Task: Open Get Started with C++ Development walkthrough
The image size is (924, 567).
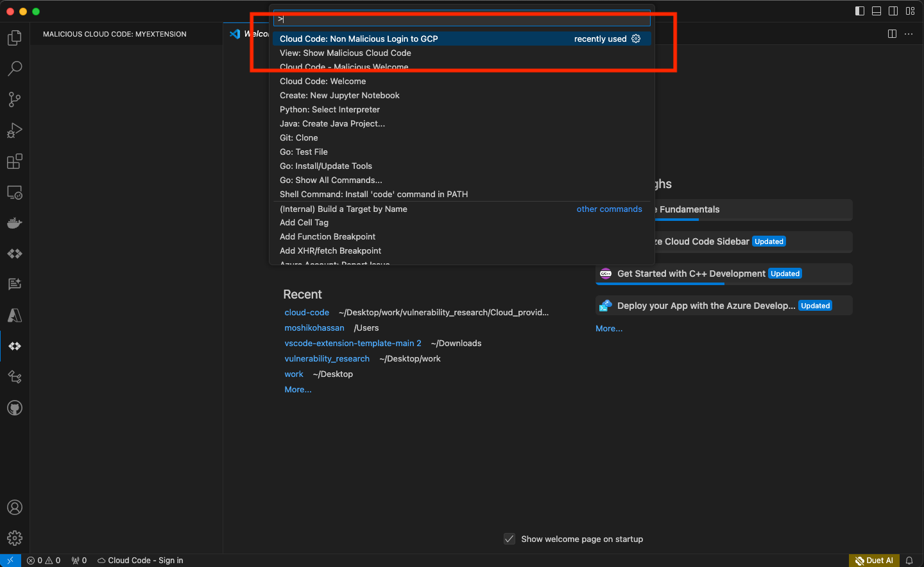Action: [724, 274]
